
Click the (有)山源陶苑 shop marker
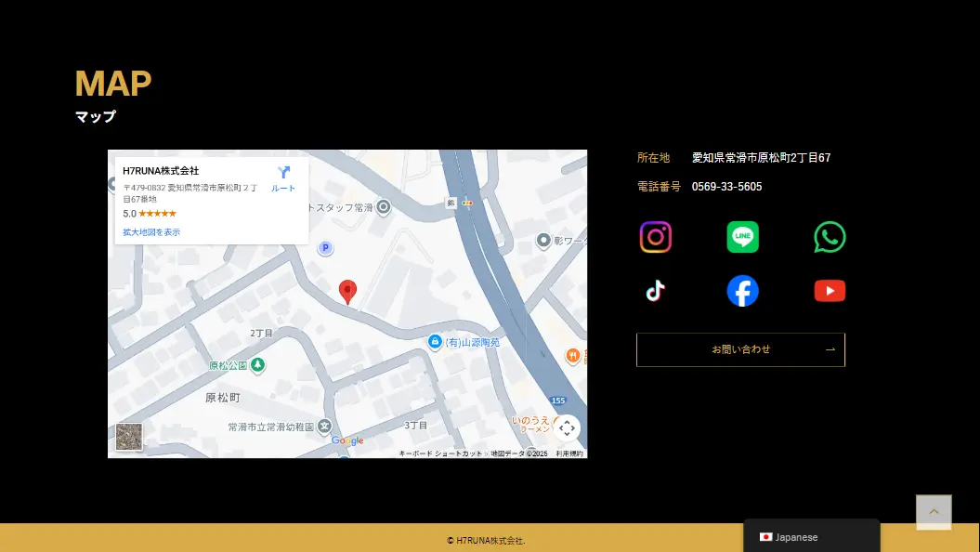(x=435, y=342)
